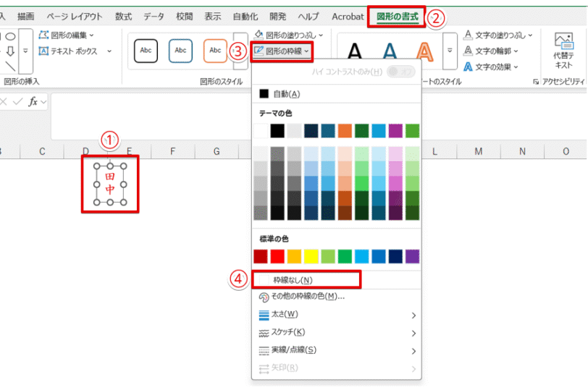Open the ヘルプ tab
588x390 pixels.
pos(308,17)
